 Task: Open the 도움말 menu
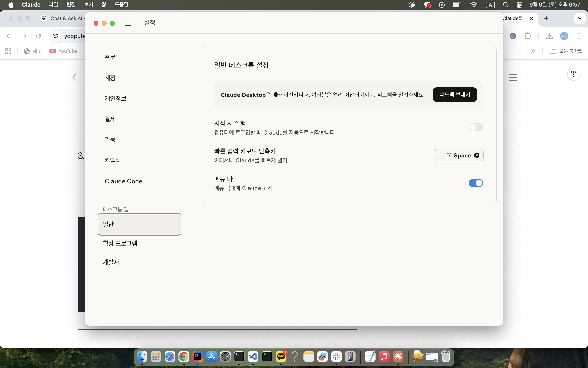pyautogui.click(x=121, y=5)
